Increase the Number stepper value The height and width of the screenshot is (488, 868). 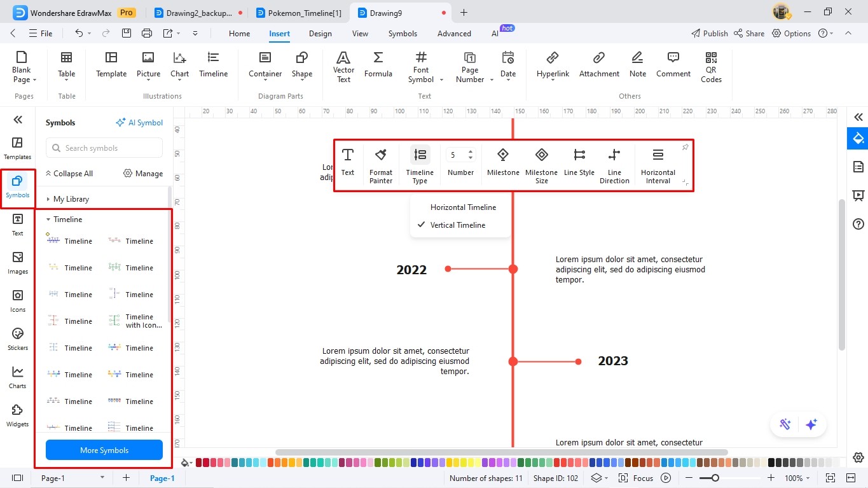[471, 151]
